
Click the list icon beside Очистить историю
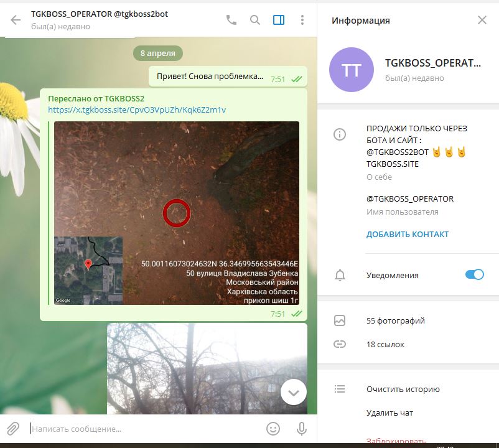tap(340, 389)
